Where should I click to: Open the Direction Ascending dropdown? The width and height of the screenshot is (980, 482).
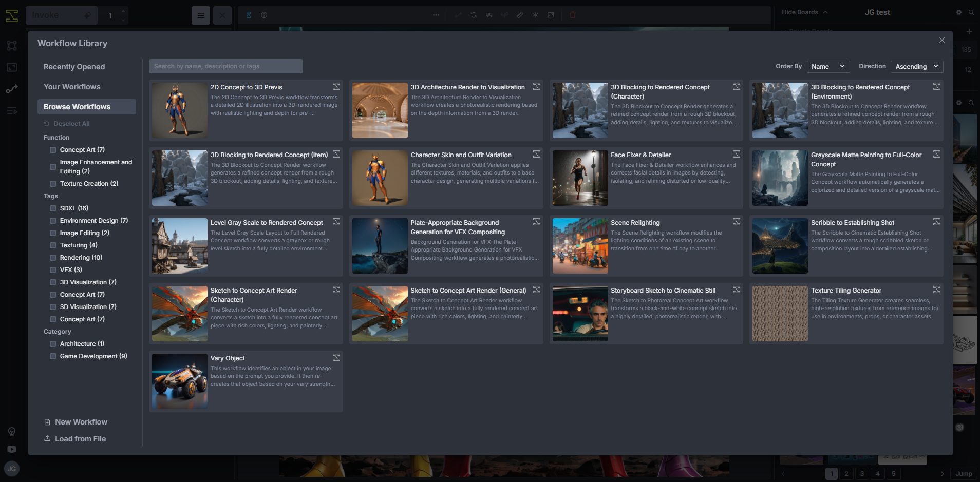(x=917, y=67)
